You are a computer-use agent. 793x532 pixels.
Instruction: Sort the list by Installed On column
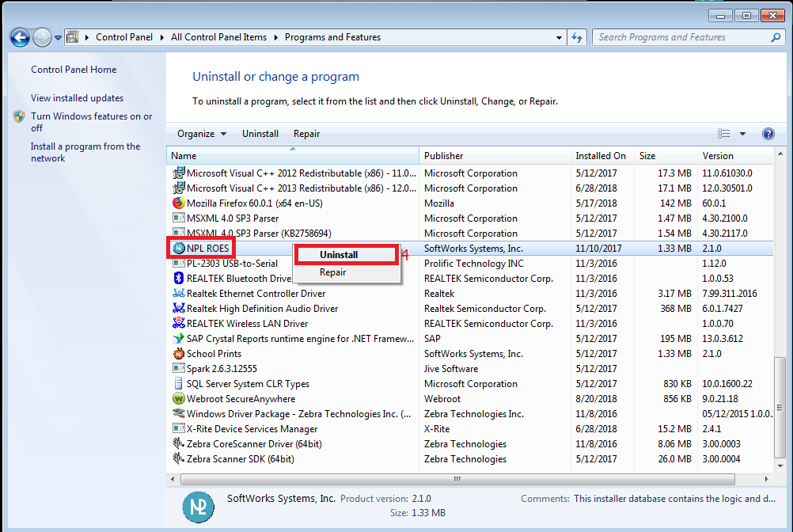[x=601, y=156]
